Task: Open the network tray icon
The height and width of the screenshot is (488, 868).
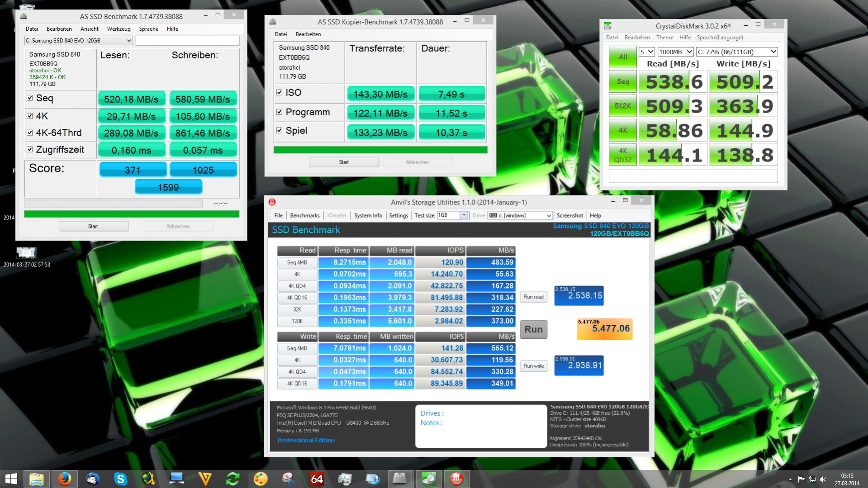Action: point(812,479)
